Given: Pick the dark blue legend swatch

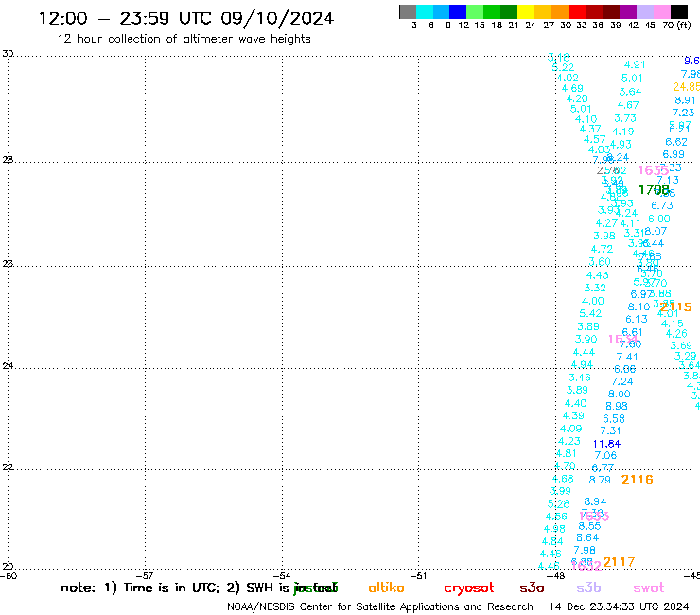Looking at the screenshot, I should point(459,11).
